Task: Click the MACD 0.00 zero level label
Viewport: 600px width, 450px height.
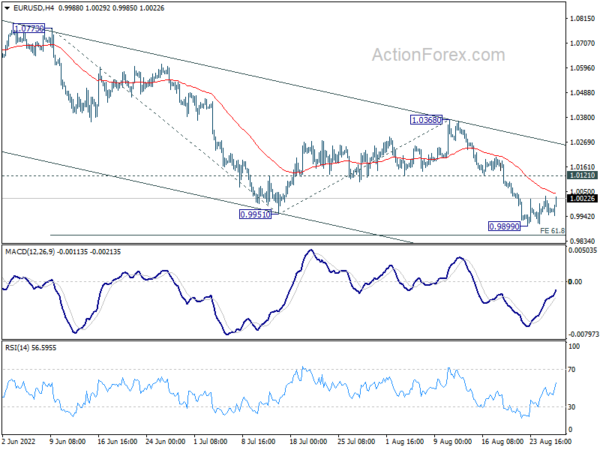Action: (574, 282)
